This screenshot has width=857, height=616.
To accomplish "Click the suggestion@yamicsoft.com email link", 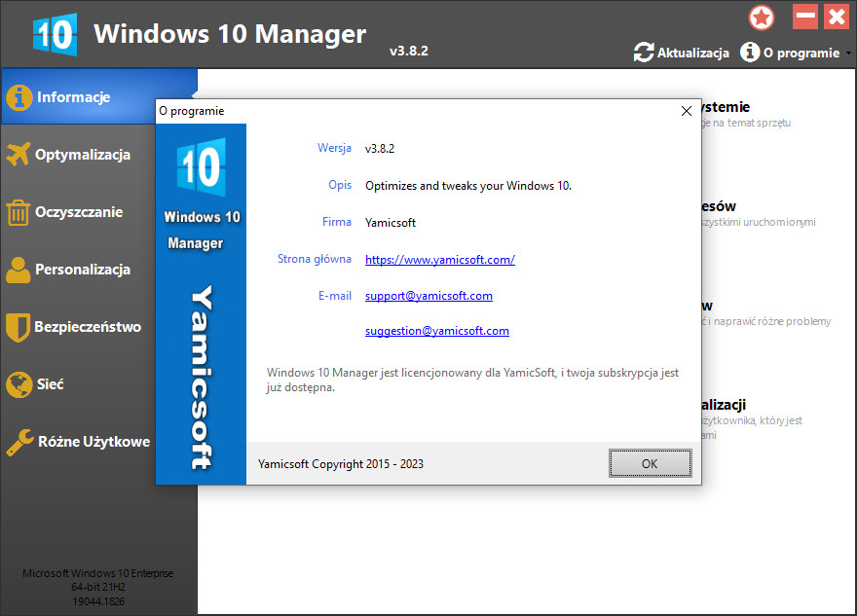I will (436, 331).
